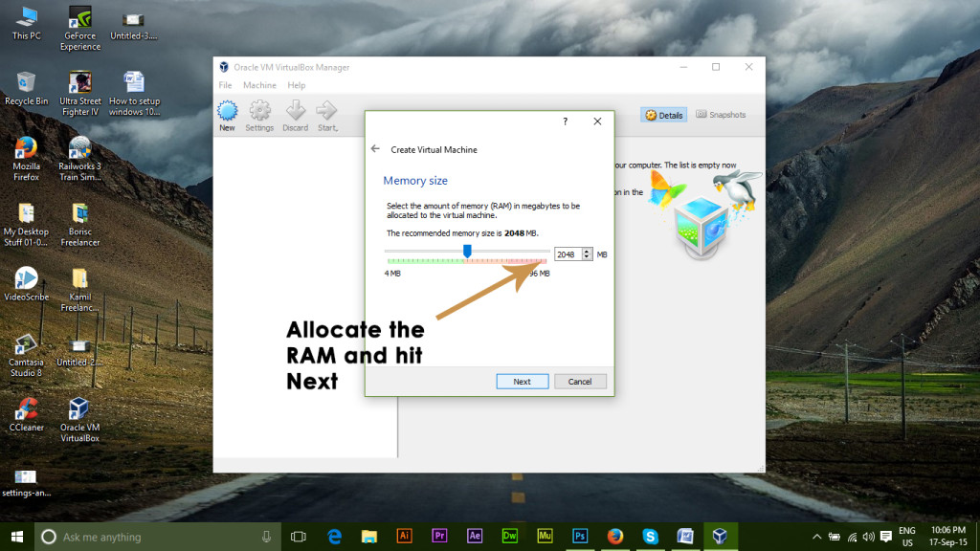The width and height of the screenshot is (980, 551).
Task: Click the New virtual machine toolbar icon
Action: coord(227,116)
